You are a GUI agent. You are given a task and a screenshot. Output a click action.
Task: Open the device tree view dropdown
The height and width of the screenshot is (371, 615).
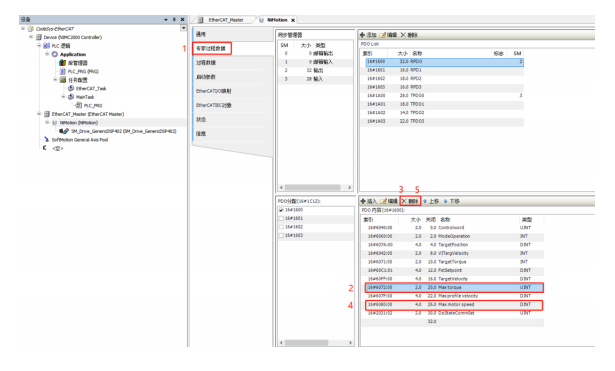[183, 28]
